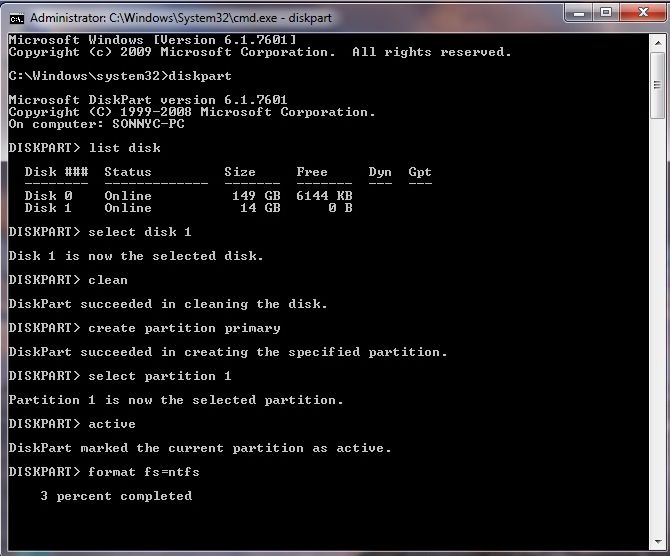Click the text 'Microsoft Windows [Version 6.1.7601]'
Image resolution: width=670 pixels, height=556 pixels.
[x=152, y=40]
